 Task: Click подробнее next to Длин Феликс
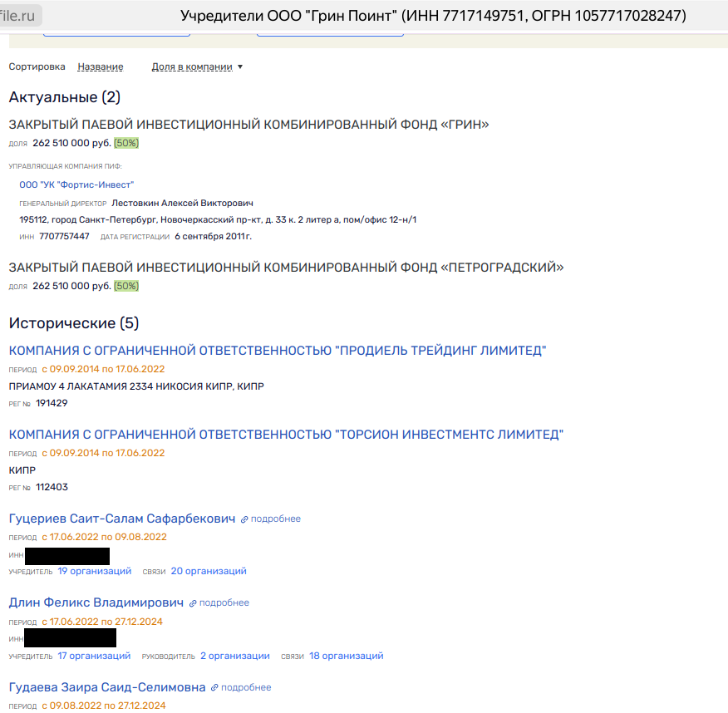tap(224, 603)
